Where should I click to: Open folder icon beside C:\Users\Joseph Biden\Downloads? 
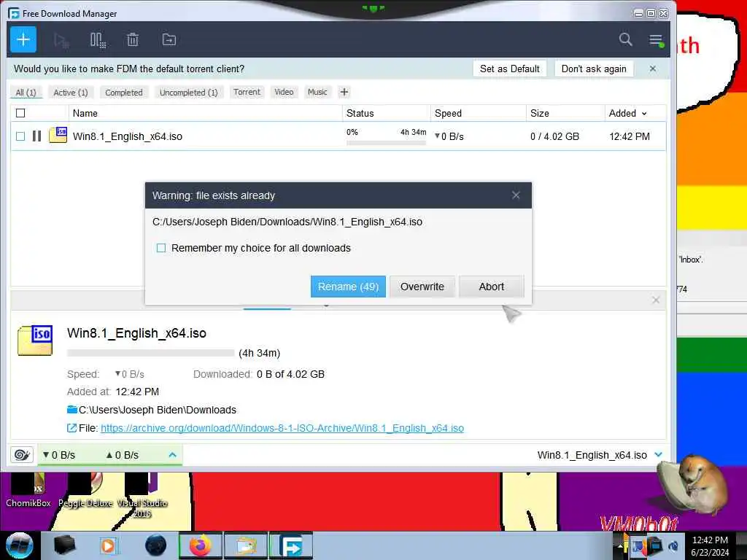[72, 410]
